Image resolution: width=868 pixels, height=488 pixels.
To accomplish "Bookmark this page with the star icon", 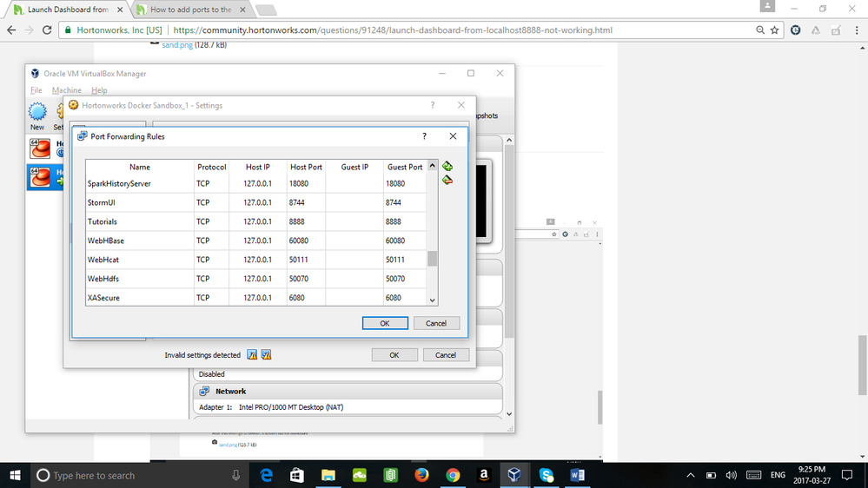I will [774, 30].
